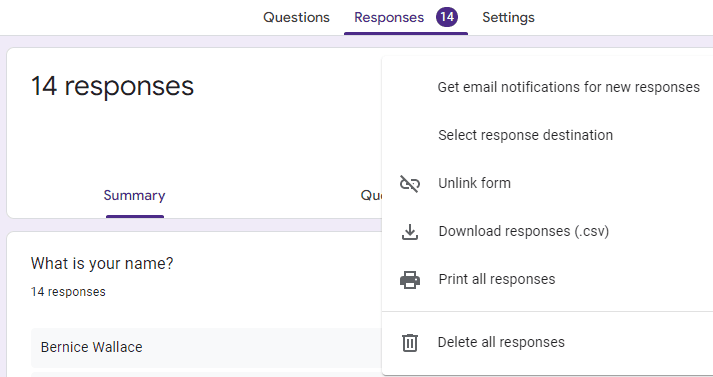Choose Select response destination
This screenshot has height=377, width=713.
pos(525,135)
